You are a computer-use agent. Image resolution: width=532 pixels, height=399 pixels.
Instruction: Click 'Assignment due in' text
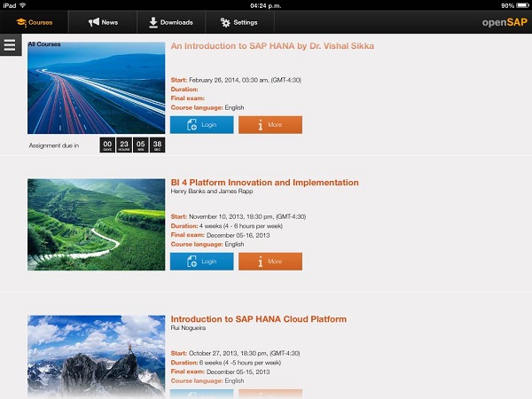pyautogui.click(x=54, y=145)
